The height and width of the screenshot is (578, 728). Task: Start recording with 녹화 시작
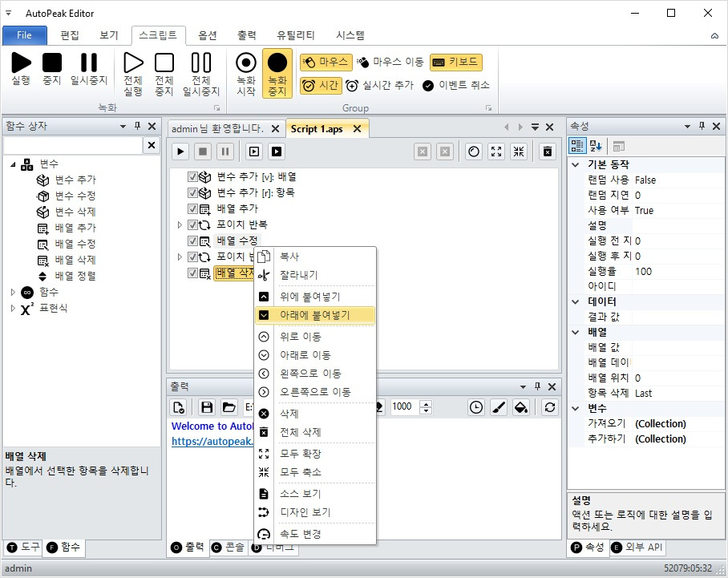click(246, 74)
